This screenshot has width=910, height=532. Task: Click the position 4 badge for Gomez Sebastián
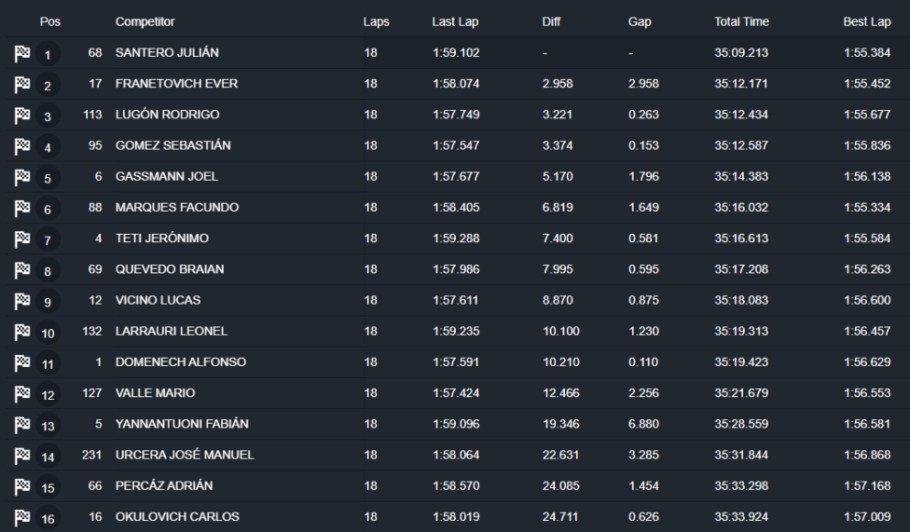click(48, 147)
